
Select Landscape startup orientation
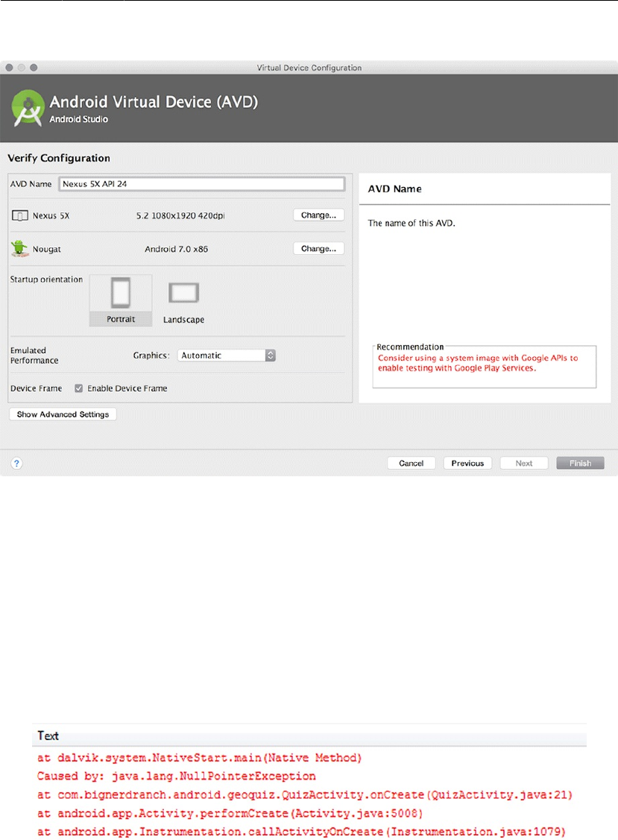tap(183, 302)
